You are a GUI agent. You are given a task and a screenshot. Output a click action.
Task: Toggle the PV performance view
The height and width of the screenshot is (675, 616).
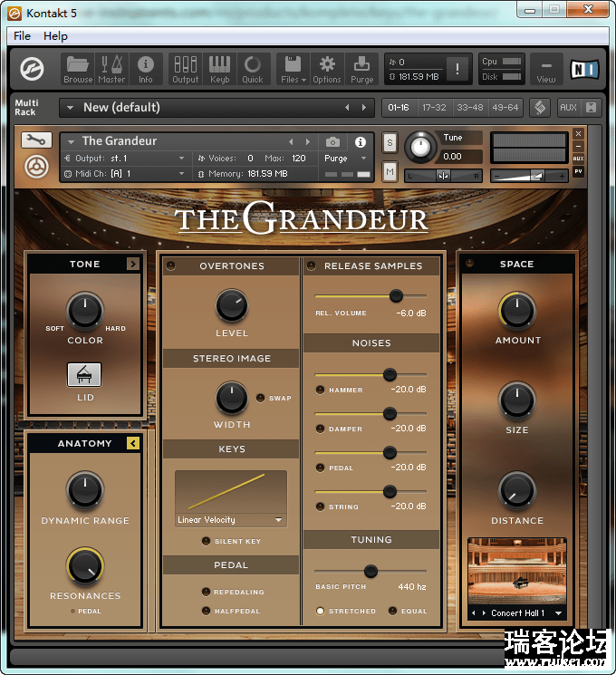pos(578,171)
